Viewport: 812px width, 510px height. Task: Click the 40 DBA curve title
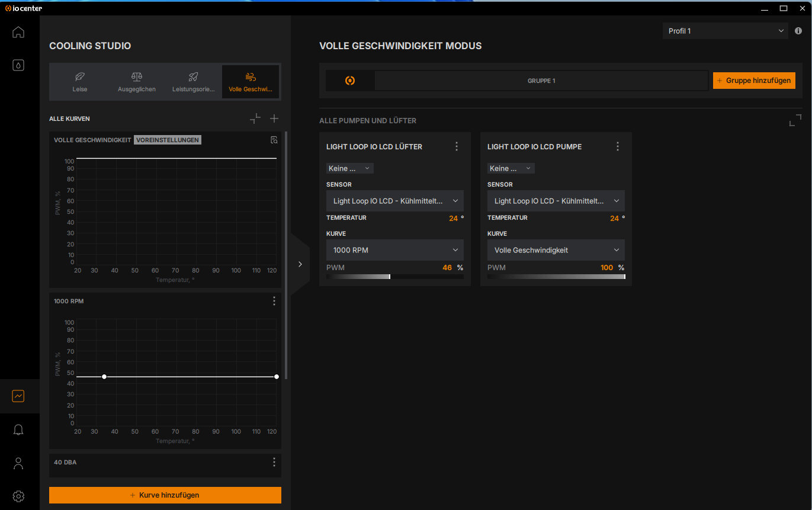65,462
